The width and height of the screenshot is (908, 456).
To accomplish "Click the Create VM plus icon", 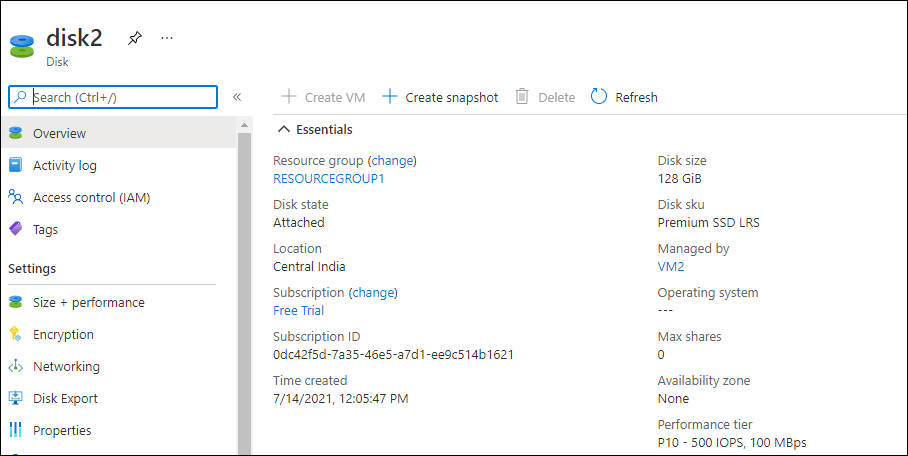I will pyautogui.click(x=288, y=97).
